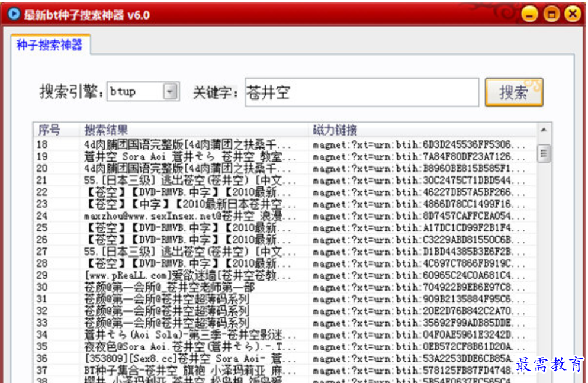The width and height of the screenshot is (588, 383).
Task: Select result row number 26
Action: pos(285,240)
